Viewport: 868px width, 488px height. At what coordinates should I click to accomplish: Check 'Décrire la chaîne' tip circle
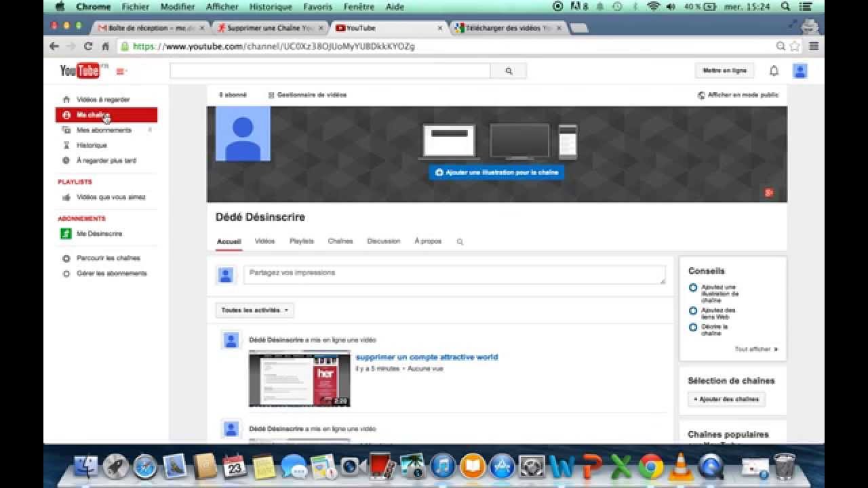692,327
